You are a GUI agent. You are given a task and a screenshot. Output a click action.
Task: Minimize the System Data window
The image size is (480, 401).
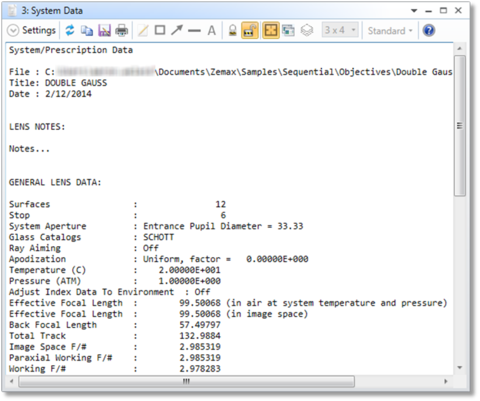429,12
